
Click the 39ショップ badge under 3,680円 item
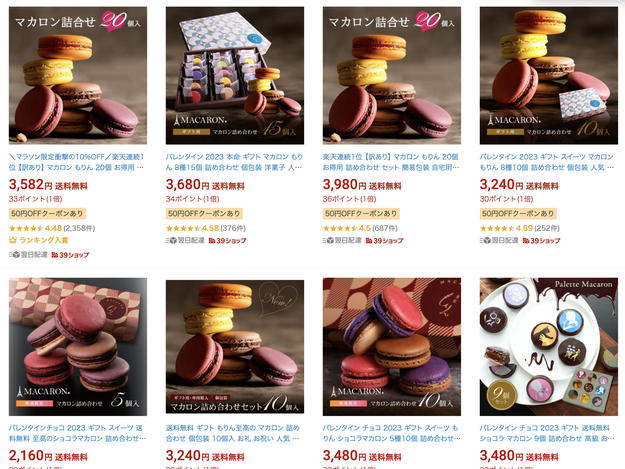(227, 241)
